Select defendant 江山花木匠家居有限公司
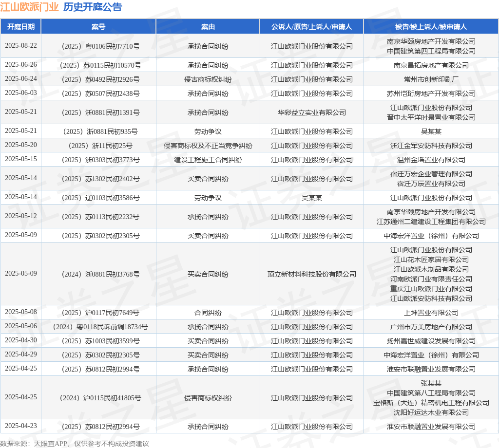 (431, 260)
